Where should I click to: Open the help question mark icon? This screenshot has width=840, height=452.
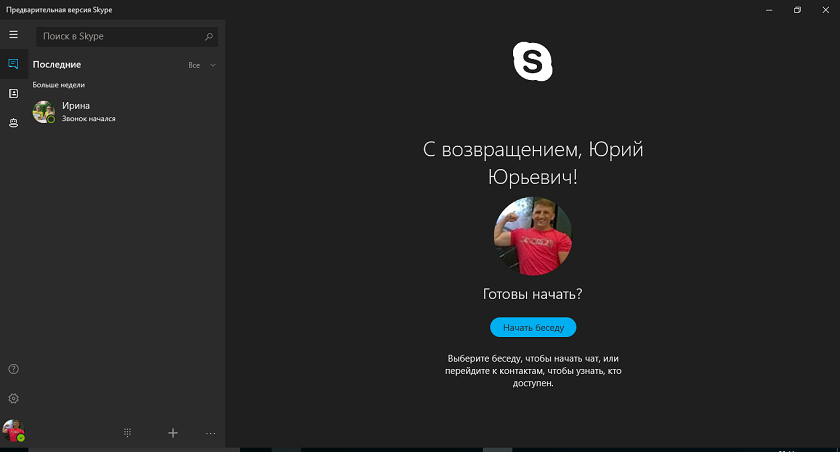click(13, 369)
